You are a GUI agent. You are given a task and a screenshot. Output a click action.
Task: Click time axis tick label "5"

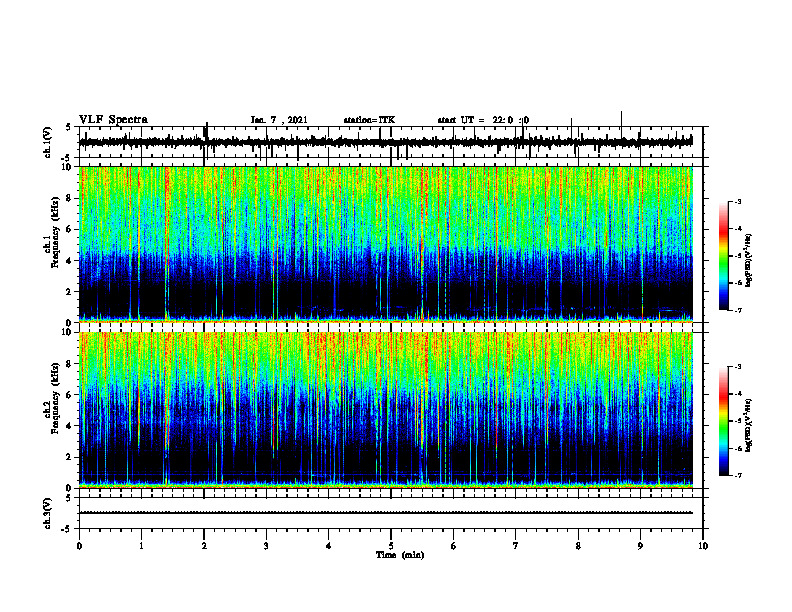tap(391, 546)
